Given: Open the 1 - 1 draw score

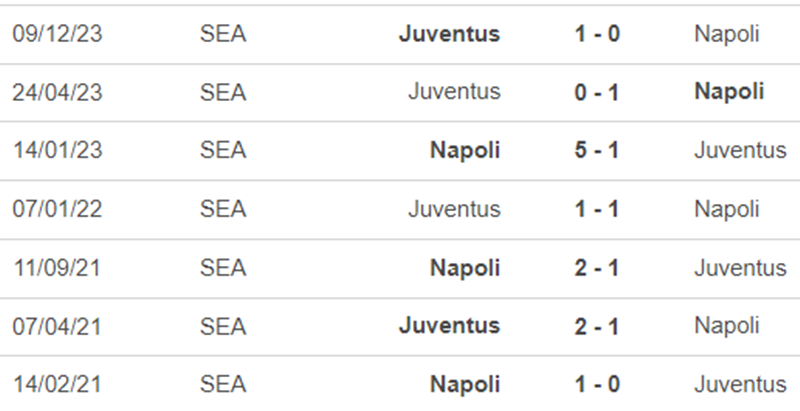Looking at the screenshot, I should pyautogui.click(x=597, y=209).
